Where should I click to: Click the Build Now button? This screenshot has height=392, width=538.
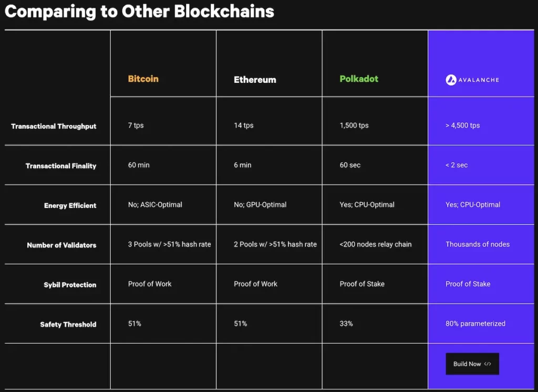pos(472,364)
